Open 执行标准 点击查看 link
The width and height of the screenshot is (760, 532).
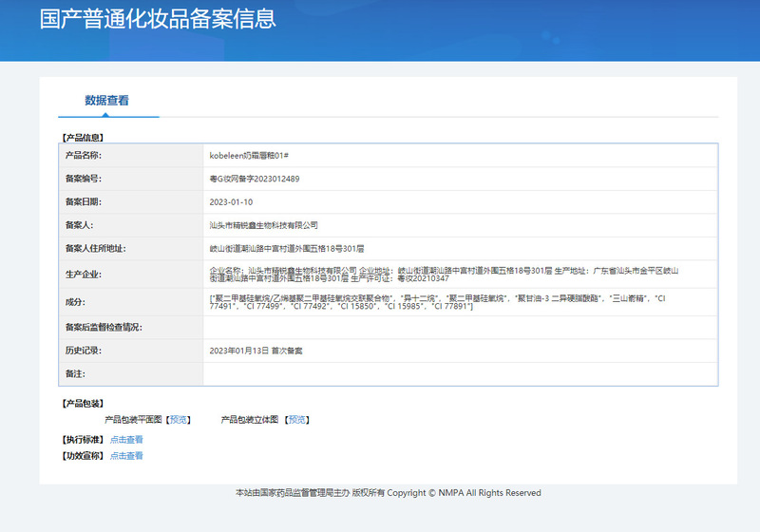pyautogui.click(x=126, y=440)
